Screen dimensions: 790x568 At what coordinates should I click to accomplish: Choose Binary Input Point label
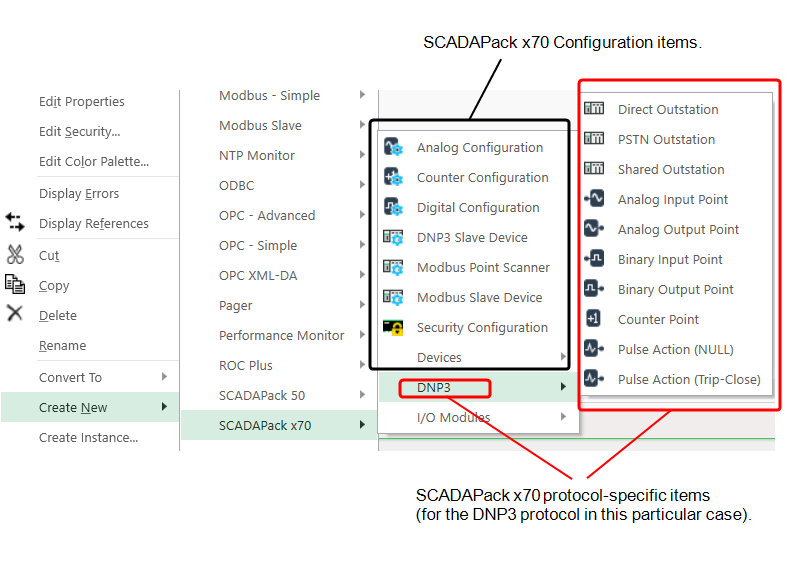670,260
